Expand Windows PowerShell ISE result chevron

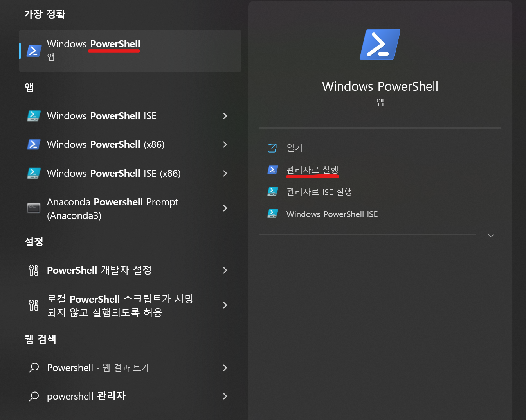point(225,116)
